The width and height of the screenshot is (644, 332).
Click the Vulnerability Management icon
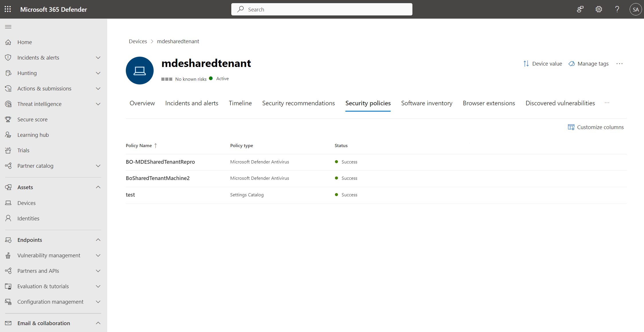pos(8,255)
